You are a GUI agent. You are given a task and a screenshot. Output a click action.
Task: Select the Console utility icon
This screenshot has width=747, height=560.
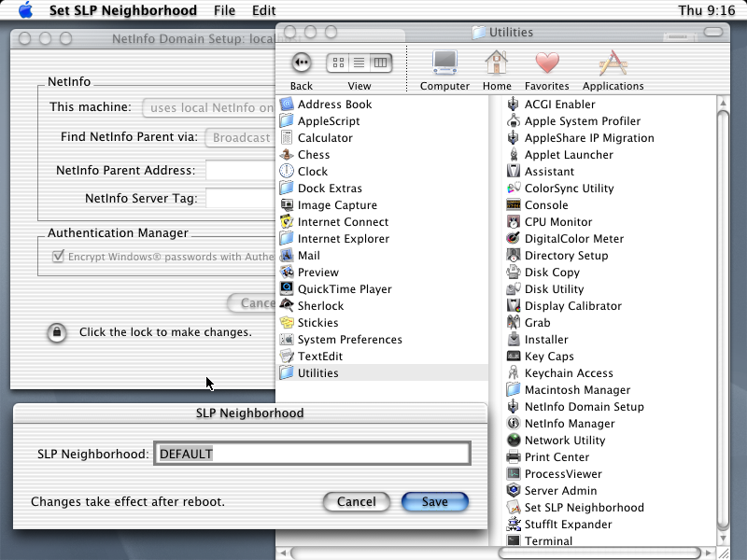pos(513,204)
